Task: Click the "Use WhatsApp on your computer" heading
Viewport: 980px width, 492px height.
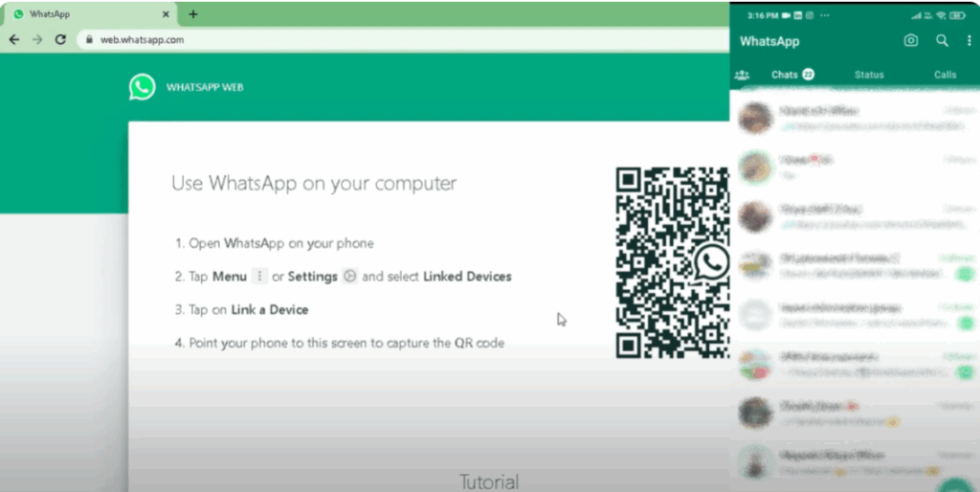Action: pos(314,183)
